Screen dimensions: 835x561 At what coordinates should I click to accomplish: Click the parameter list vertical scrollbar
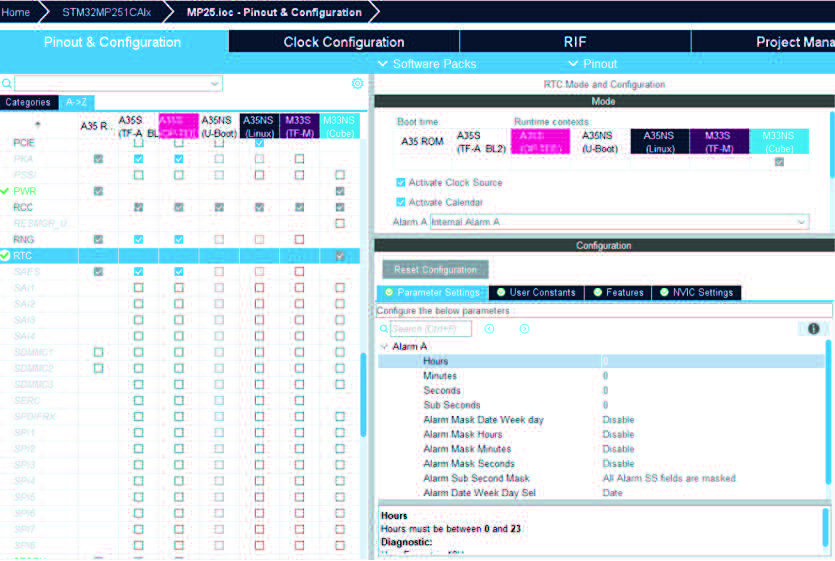(x=828, y=410)
